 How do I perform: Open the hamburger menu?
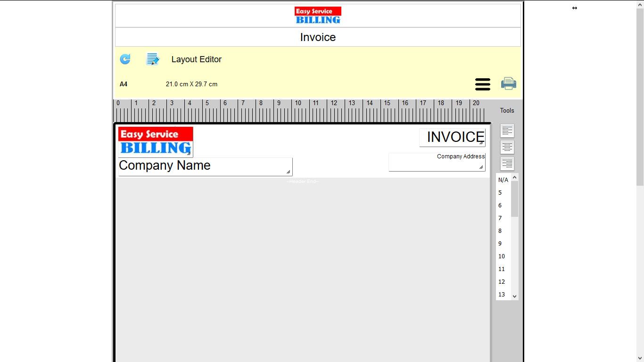[x=483, y=84]
